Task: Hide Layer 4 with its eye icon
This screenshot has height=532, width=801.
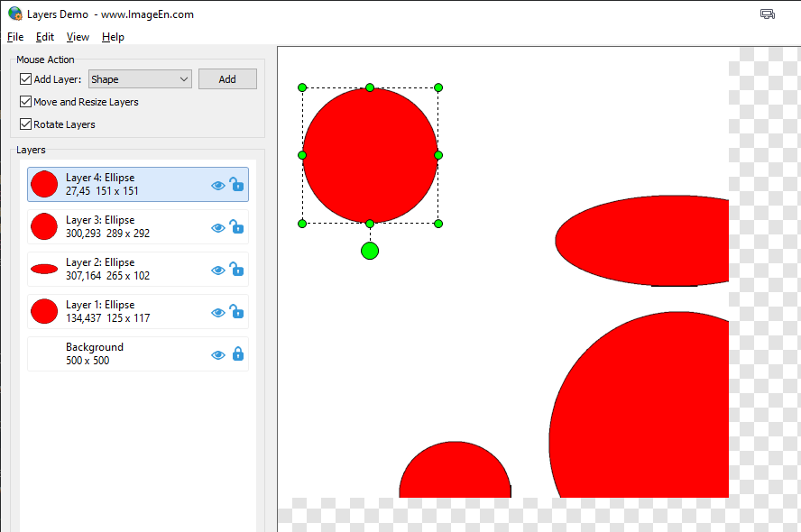Action: coord(218,186)
